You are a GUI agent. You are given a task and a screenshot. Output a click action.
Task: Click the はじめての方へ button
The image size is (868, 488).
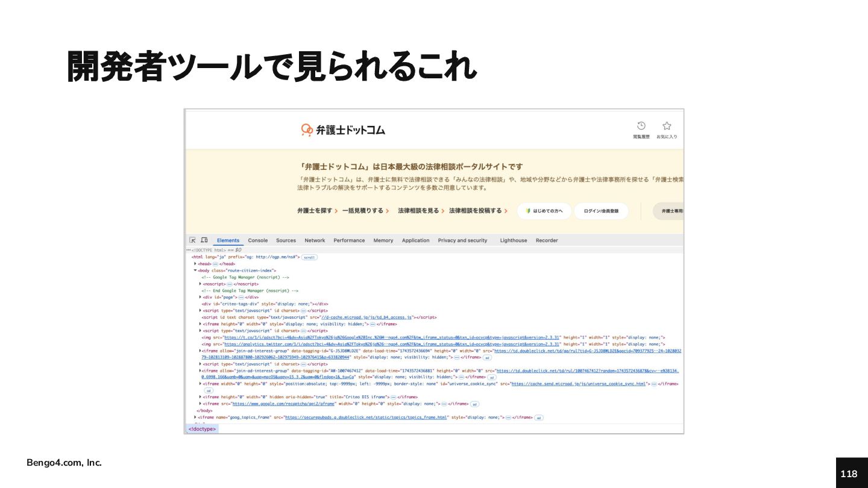pos(544,211)
